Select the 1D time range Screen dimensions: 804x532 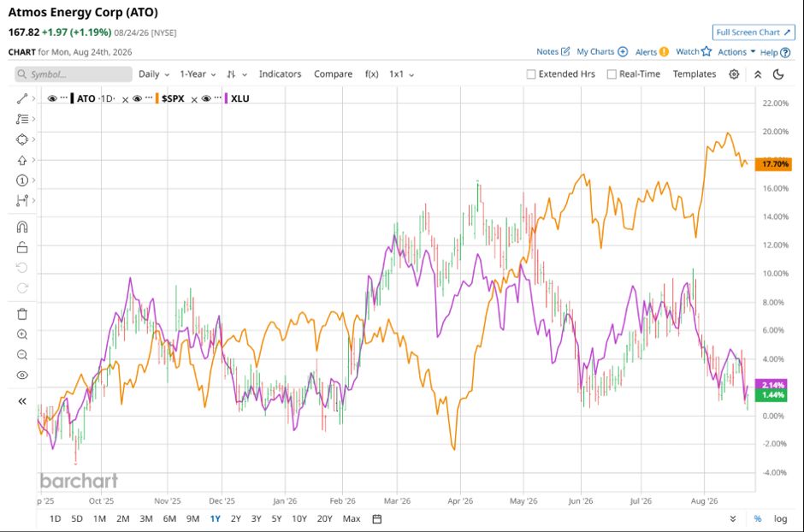[55, 518]
